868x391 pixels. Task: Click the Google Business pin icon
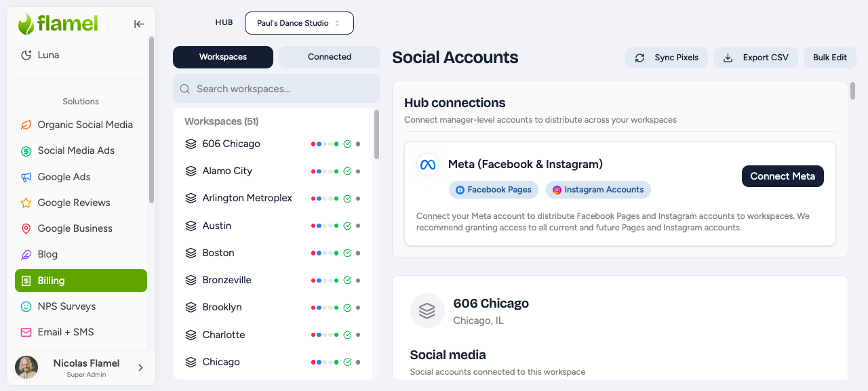pyautogui.click(x=26, y=228)
